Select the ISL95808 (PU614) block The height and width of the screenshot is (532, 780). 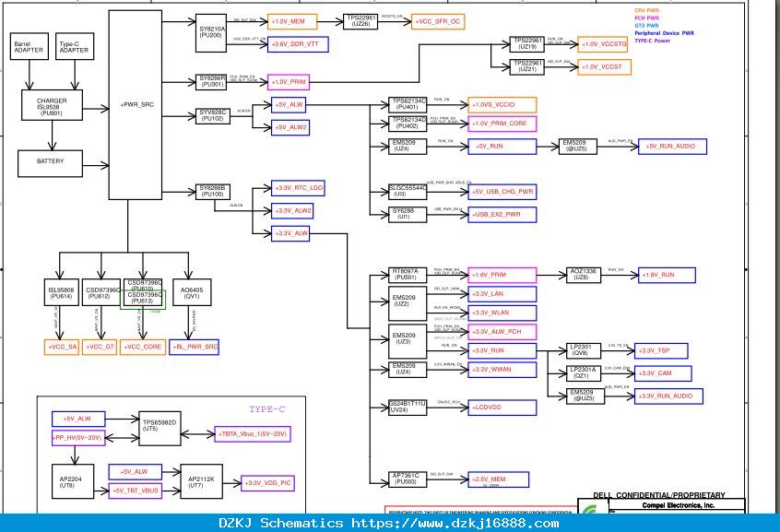click(x=61, y=292)
